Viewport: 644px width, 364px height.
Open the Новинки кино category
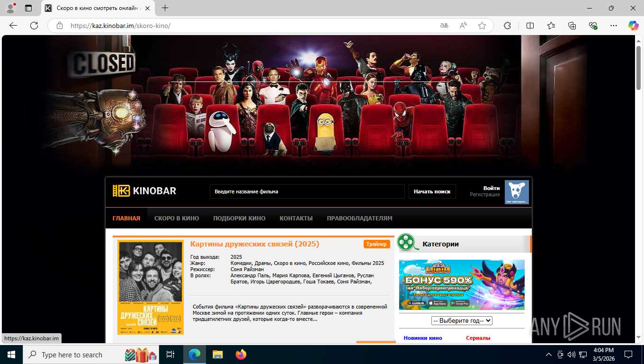[x=423, y=338]
